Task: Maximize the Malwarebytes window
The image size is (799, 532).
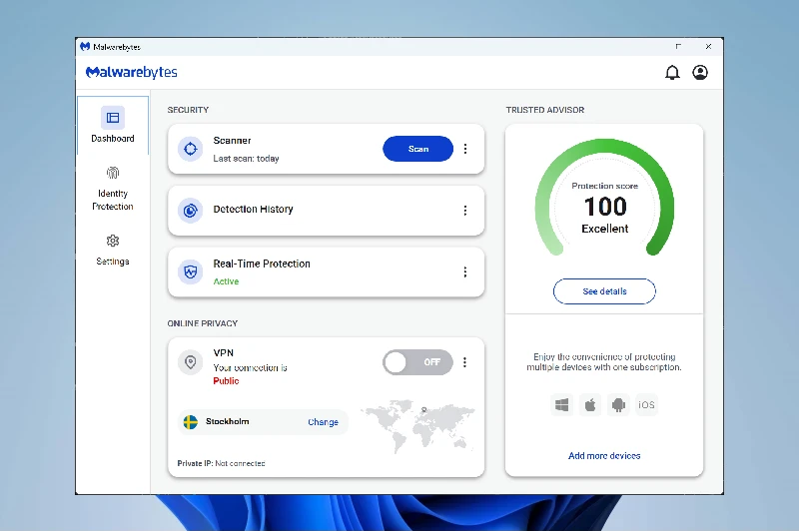Action: (x=678, y=46)
